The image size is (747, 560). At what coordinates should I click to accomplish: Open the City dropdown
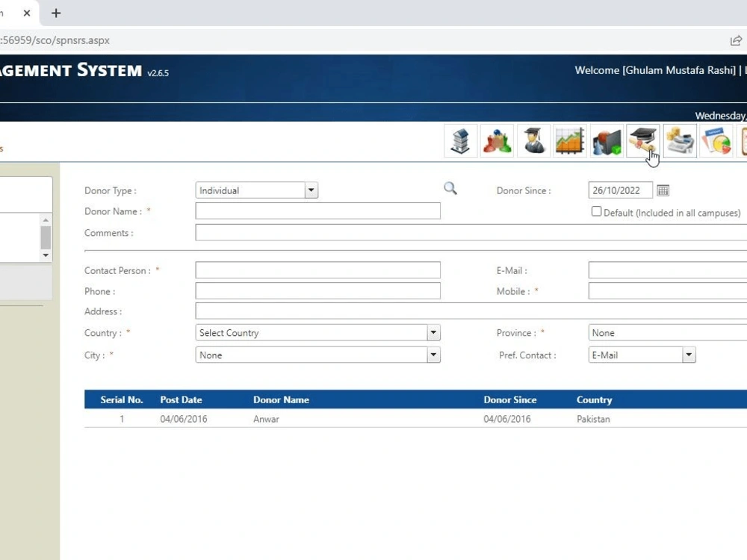click(x=433, y=355)
